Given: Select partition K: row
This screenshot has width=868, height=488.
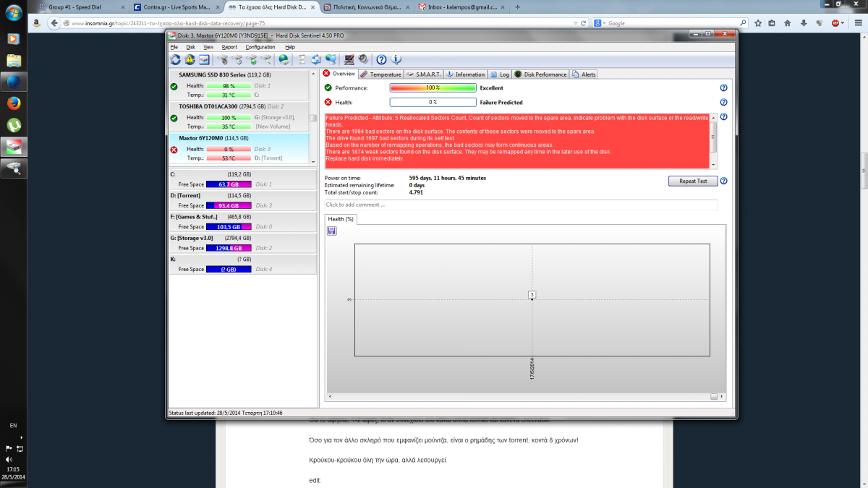Looking at the screenshot, I should tap(243, 263).
